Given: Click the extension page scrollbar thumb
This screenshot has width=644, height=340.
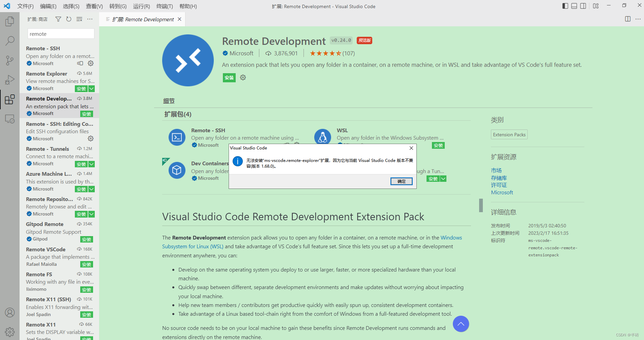Looking at the screenshot, I should coord(481,205).
